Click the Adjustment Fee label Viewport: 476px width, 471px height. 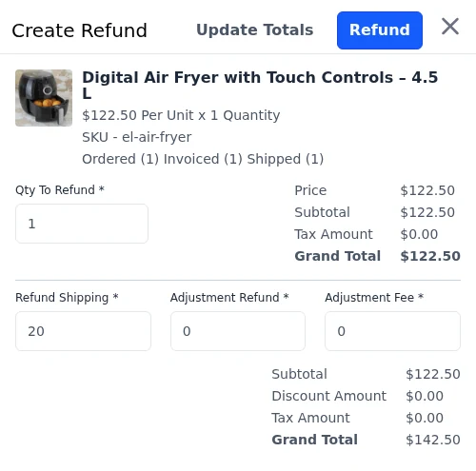pyautogui.click(x=374, y=298)
